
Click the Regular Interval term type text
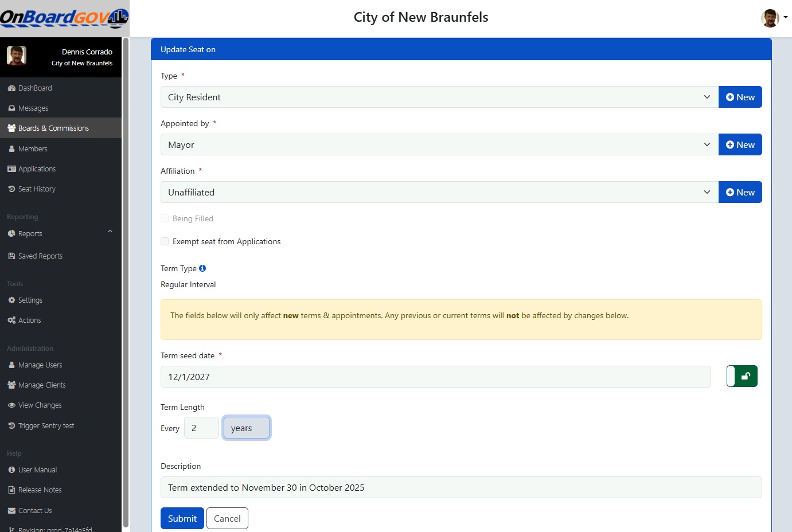tap(188, 284)
